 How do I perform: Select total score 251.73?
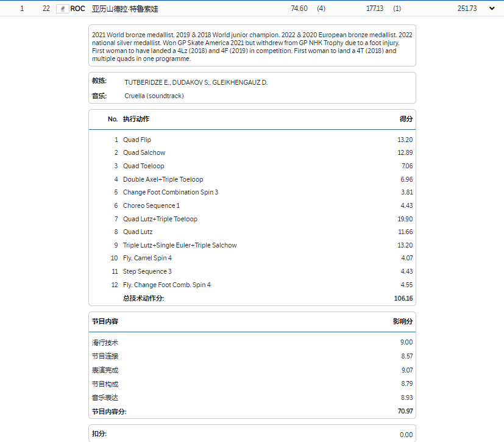[x=467, y=9]
